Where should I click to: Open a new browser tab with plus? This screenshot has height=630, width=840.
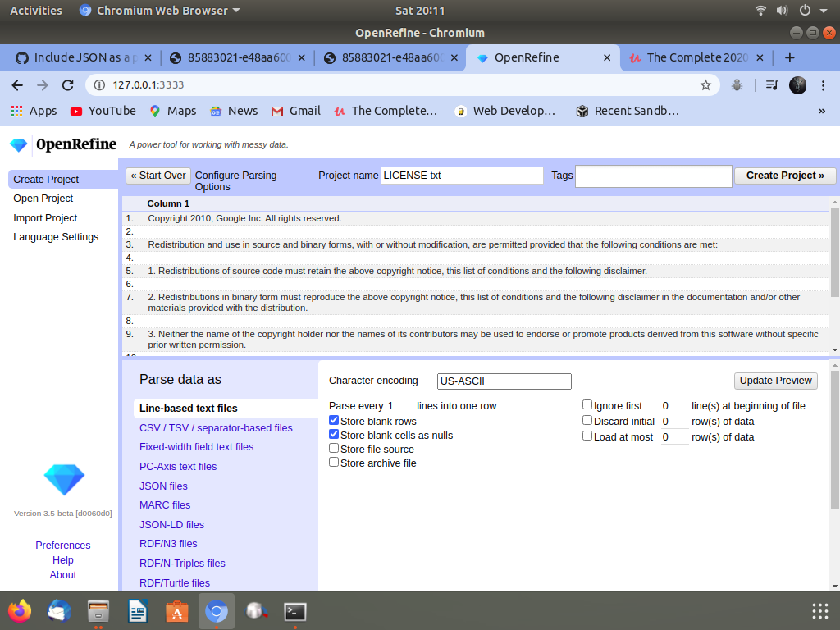790,58
